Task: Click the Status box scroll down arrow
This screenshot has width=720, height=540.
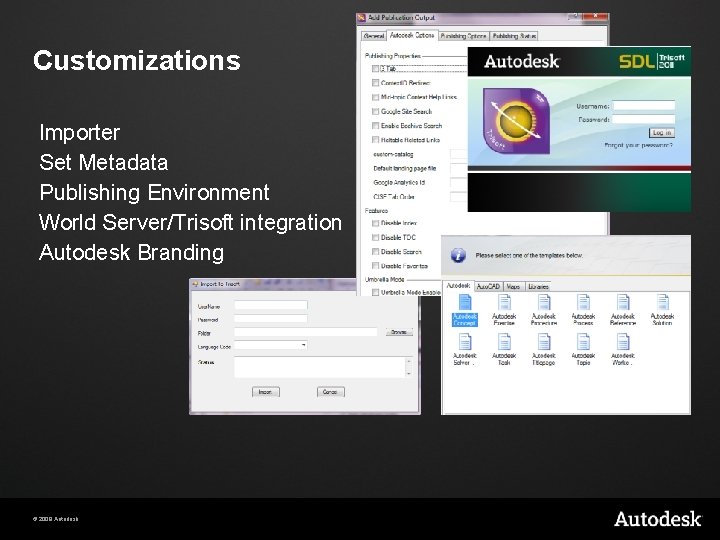Action: click(408, 374)
